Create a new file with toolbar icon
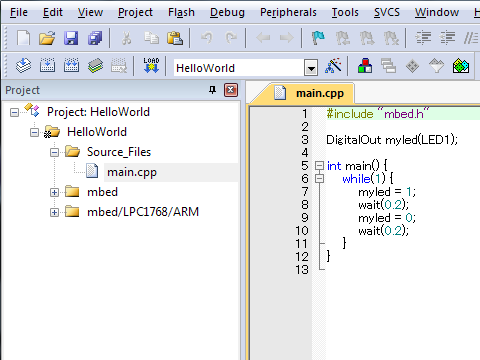Image resolution: width=480 pixels, height=360 pixels. pos(23,38)
